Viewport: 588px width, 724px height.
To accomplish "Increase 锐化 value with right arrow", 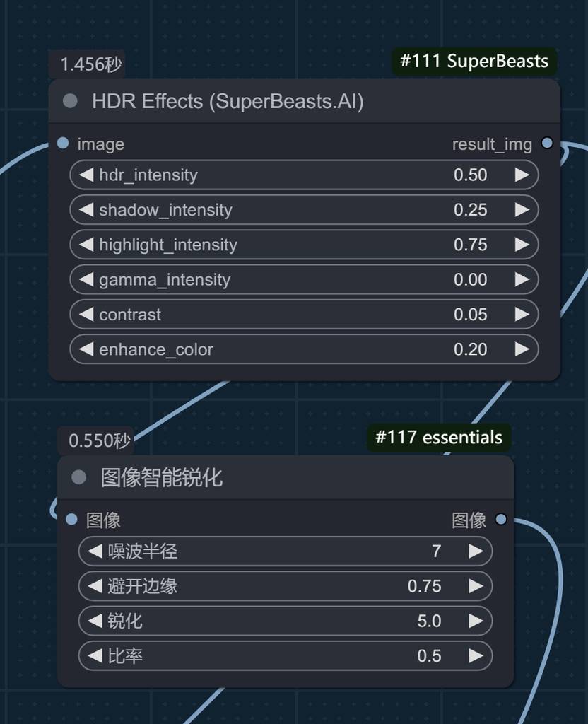I will point(476,621).
